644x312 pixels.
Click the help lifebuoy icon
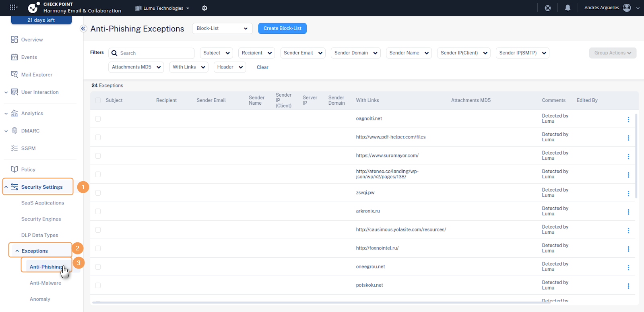pos(548,8)
